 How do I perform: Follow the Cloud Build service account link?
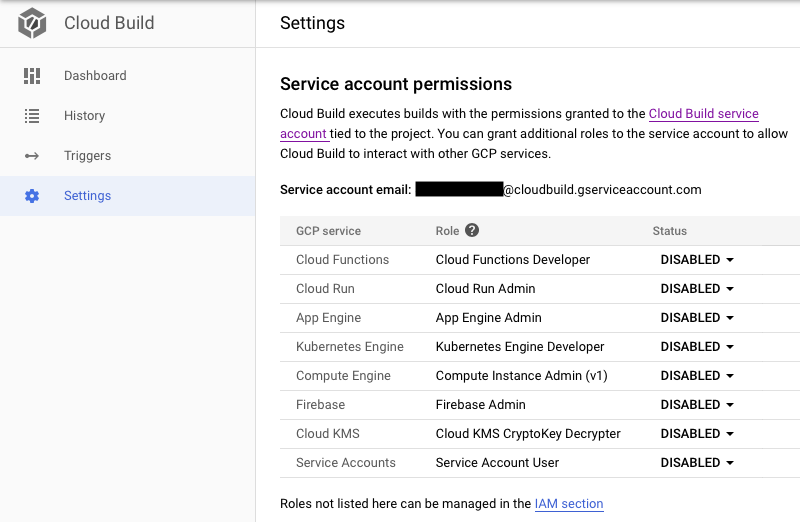coord(704,114)
